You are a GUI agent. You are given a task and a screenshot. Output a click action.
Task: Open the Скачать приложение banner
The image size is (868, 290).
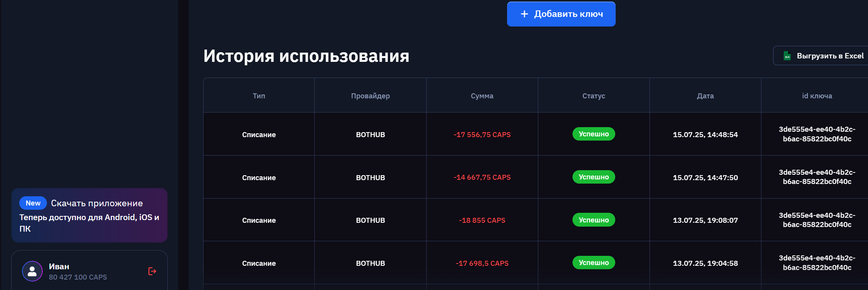pos(97,204)
